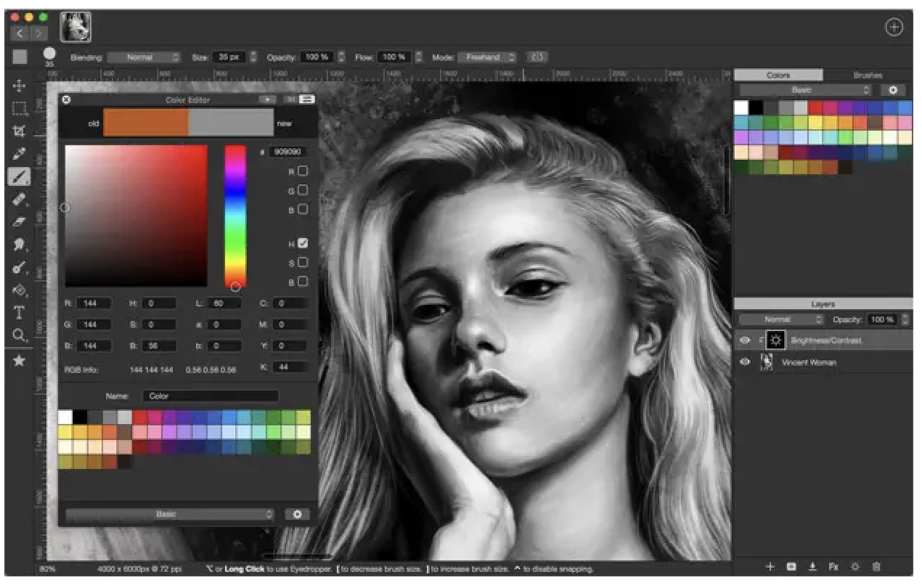The image size is (922, 588).
Task: Click the adjustment layer sun icon at the bottom
Action: tap(855, 566)
